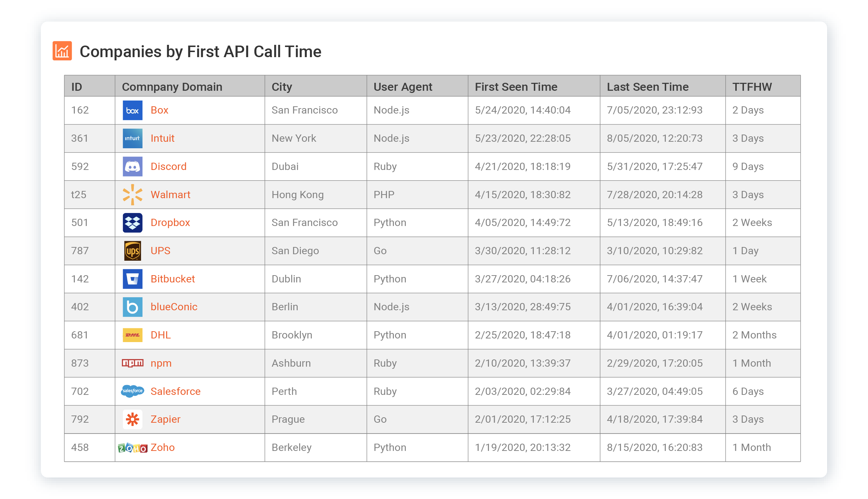Open the Intuit company link

[x=162, y=138]
